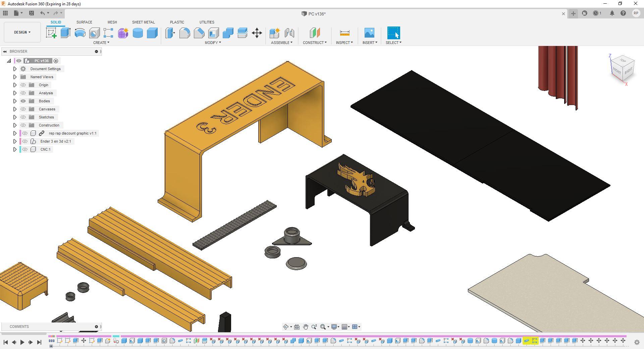Select the Box primitive tool
The height and width of the screenshot is (349, 644).
(x=152, y=33)
